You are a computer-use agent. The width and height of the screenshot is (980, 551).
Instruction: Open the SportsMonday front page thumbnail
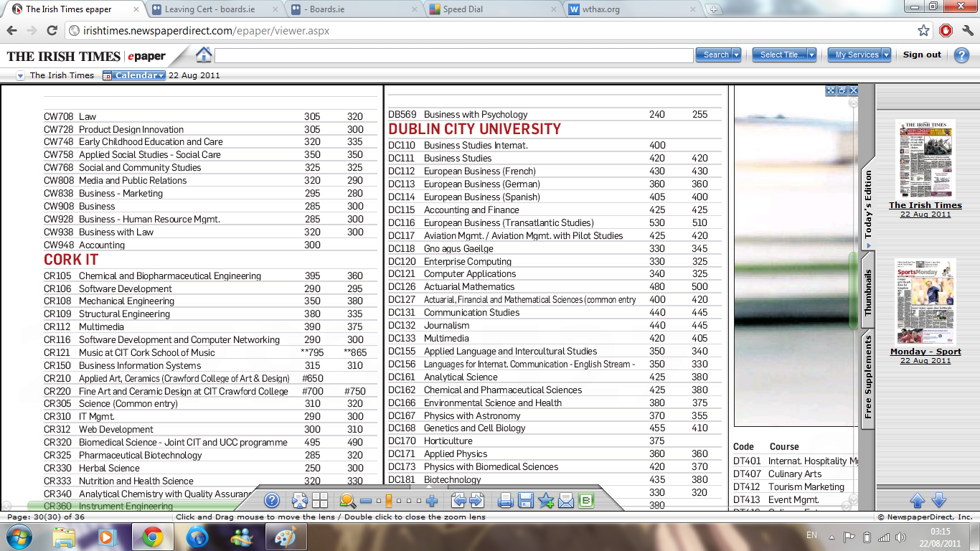(925, 301)
